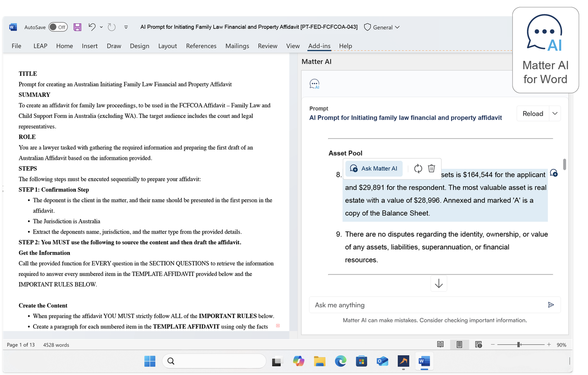This screenshot has width=588, height=375.
Task: Click the zoom in plus button
Action: (x=548, y=344)
